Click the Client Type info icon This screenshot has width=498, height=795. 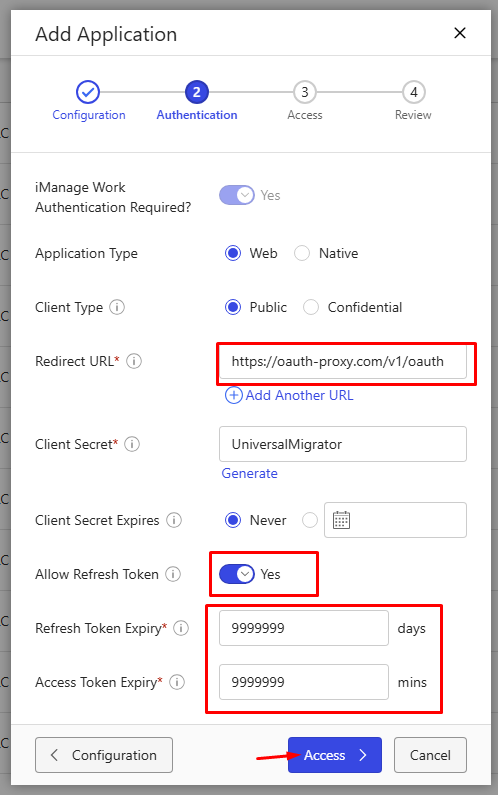(x=117, y=307)
